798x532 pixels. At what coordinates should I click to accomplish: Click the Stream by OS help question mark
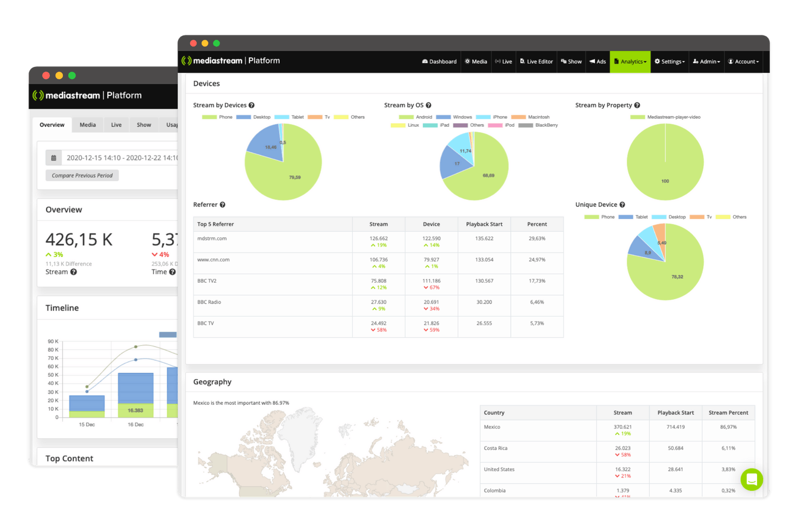429,105
